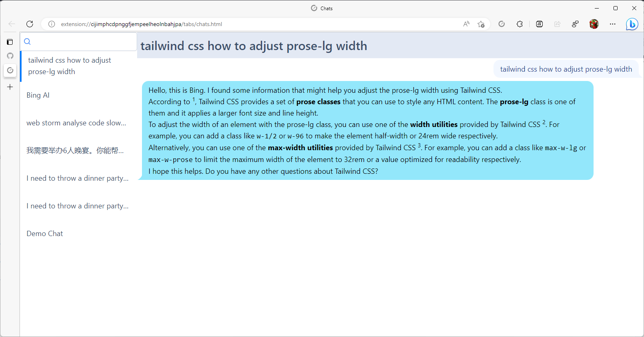This screenshot has width=644, height=337.
Task: Click the user message bubble text
Action: [x=566, y=69]
